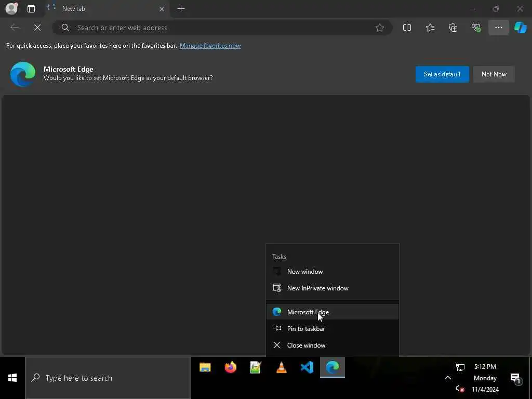The image size is (532, 399).
Task: Open the Favorites list
Action: click(430, 28)
